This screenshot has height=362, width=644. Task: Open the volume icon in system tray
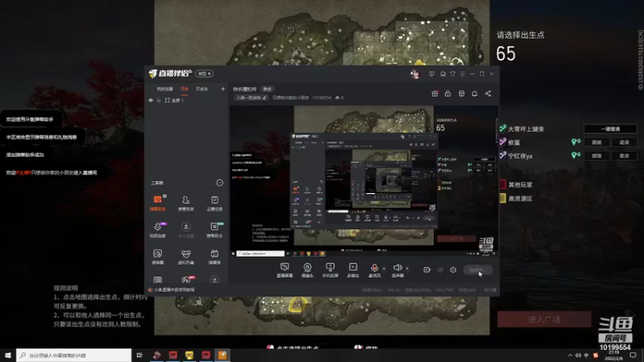(578, 356)
